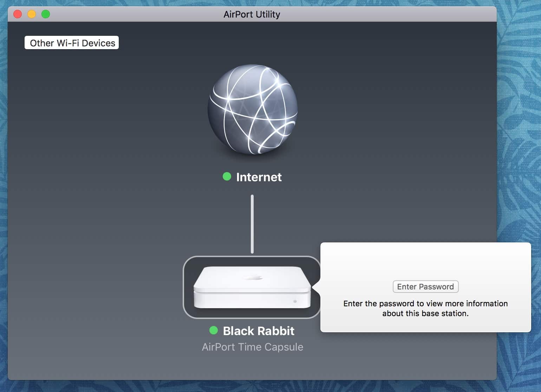Image resolution: width=541 pixels, height=392 pixels.
Task: Select the Internet globe icon
Action: point(252,110)
